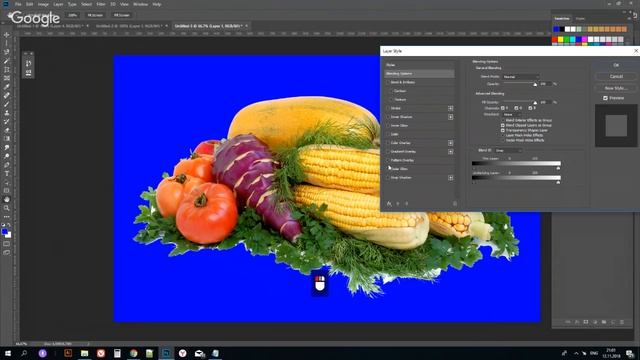Select the Clone Stamp tool

pyautogui.click(x=7, y=113)
